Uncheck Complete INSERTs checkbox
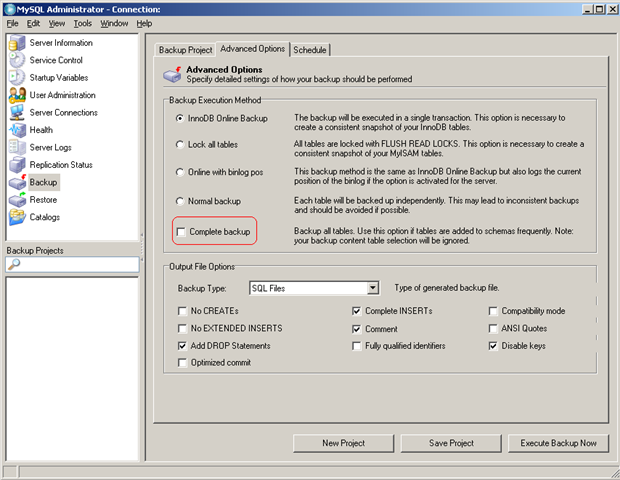This screenshot has height=480, width=620. (357, 311)
